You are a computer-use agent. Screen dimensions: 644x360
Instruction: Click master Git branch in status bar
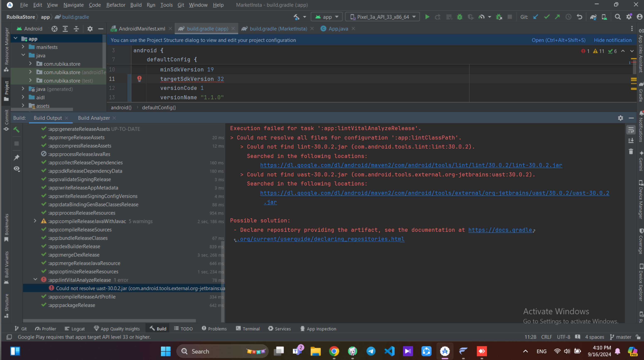(621, 337)
